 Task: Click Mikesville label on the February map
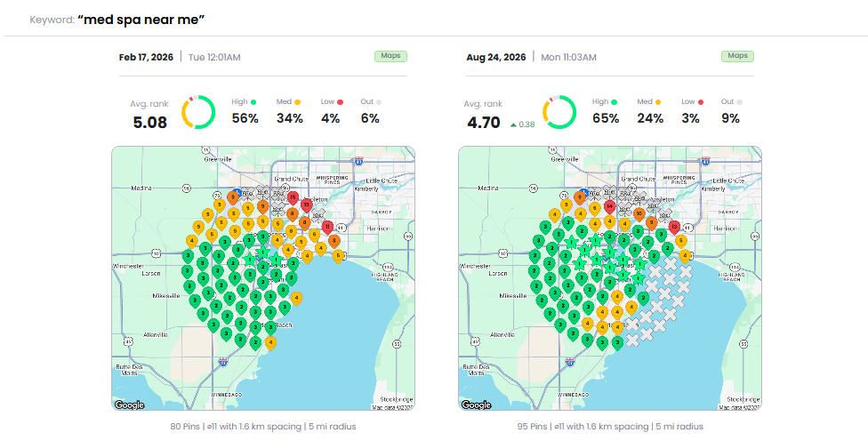(x=166, y=296)
